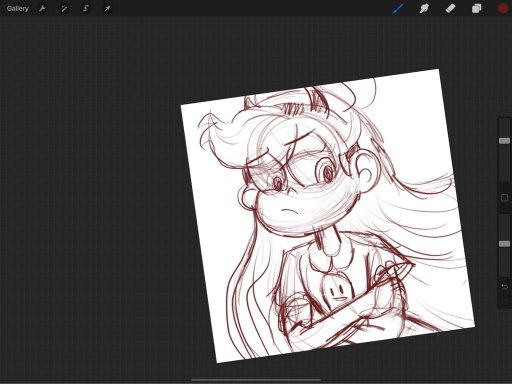Tap the brush size slider handle
This screenshot has height=384, width=512.
[x=504, y=141]
